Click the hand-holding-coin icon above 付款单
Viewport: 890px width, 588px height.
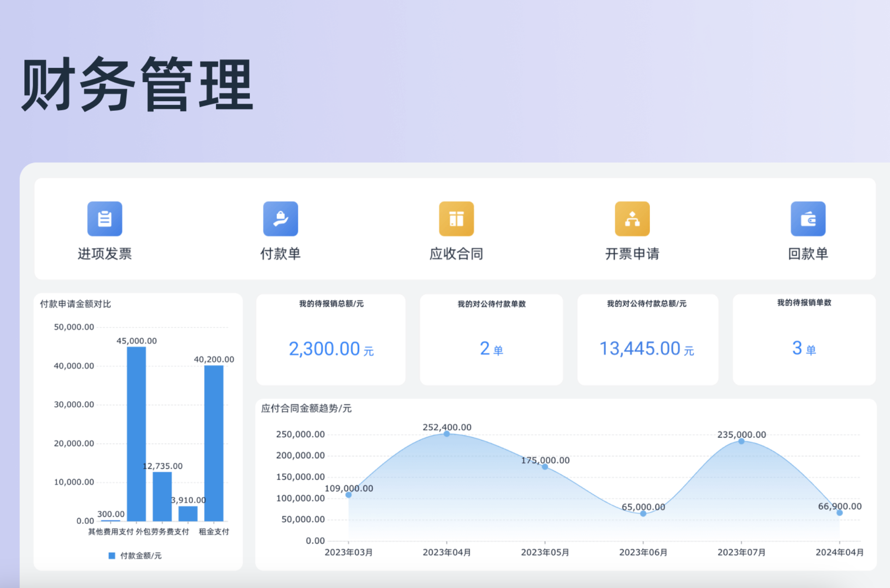point(280,218)
